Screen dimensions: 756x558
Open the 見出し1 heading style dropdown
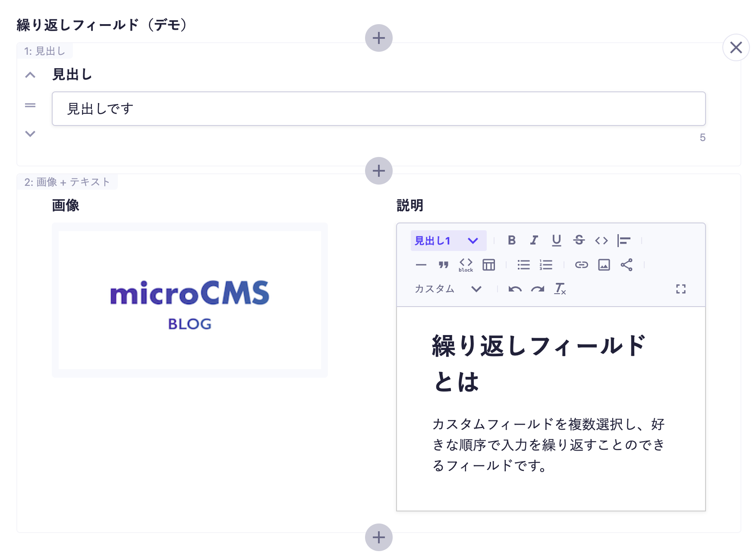449,241
